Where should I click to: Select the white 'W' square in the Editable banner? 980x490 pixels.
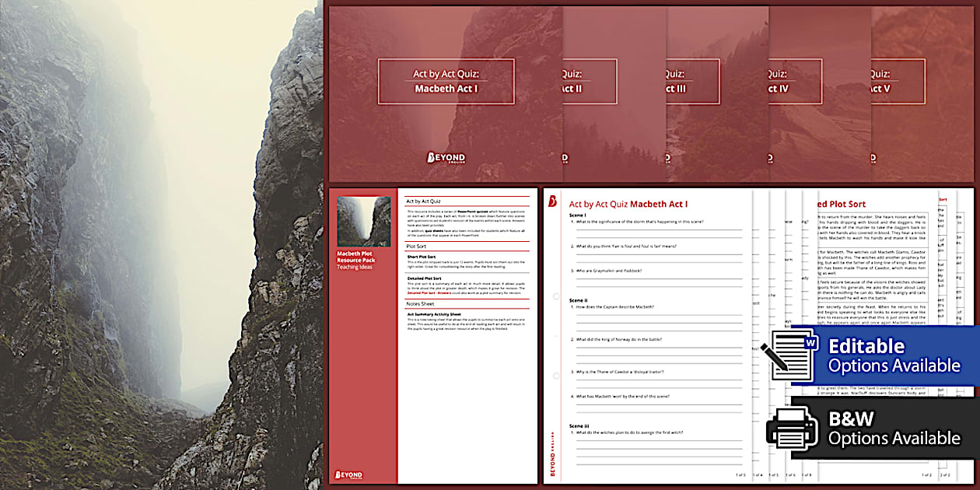coord(810,343)
